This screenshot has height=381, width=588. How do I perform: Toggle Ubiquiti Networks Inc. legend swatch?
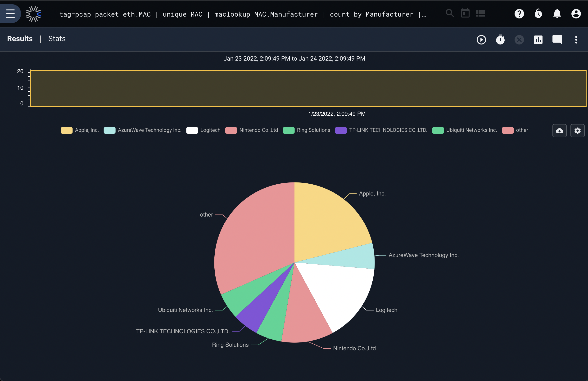point(438,130)
